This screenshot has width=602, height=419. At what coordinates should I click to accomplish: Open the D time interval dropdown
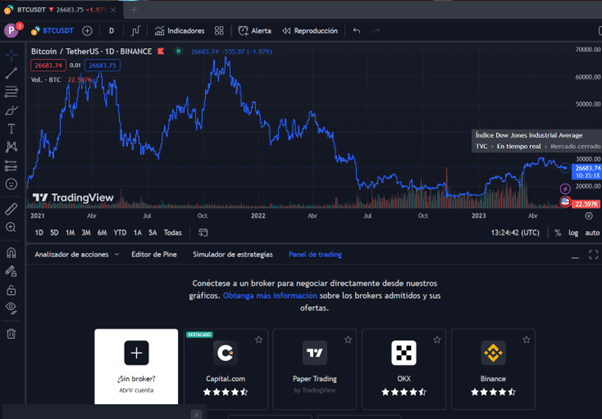pyautogui.click(x=111, y=31)
